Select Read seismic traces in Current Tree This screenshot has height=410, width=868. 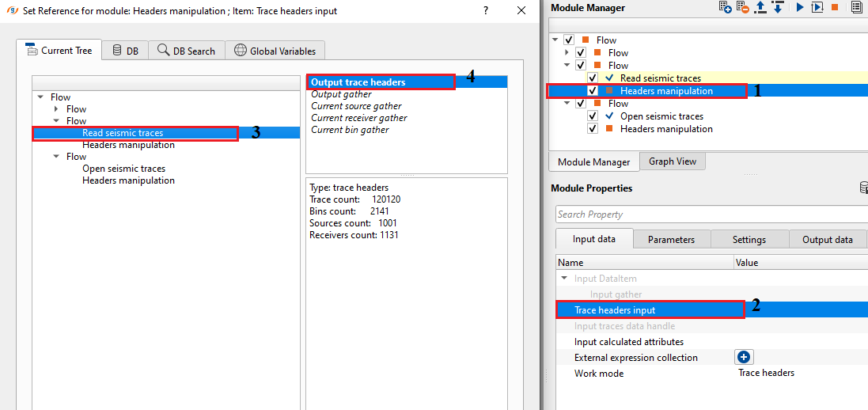123,133
